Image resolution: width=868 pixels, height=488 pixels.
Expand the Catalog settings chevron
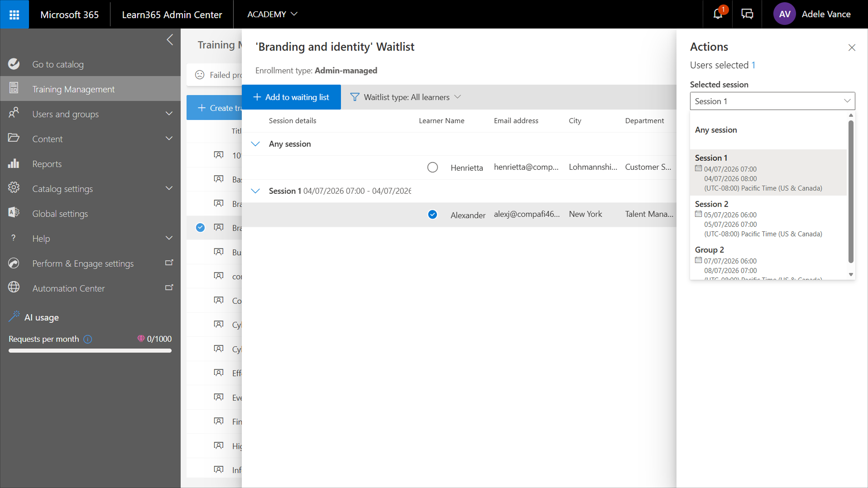point(169,188)
